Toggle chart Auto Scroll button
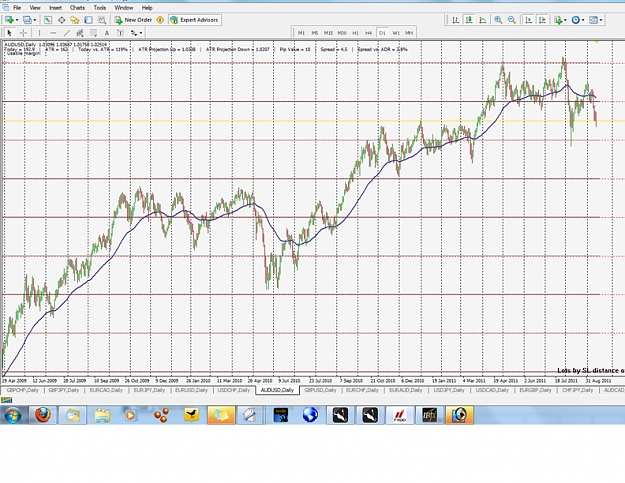625x483 pixels. tap(529, 20)
